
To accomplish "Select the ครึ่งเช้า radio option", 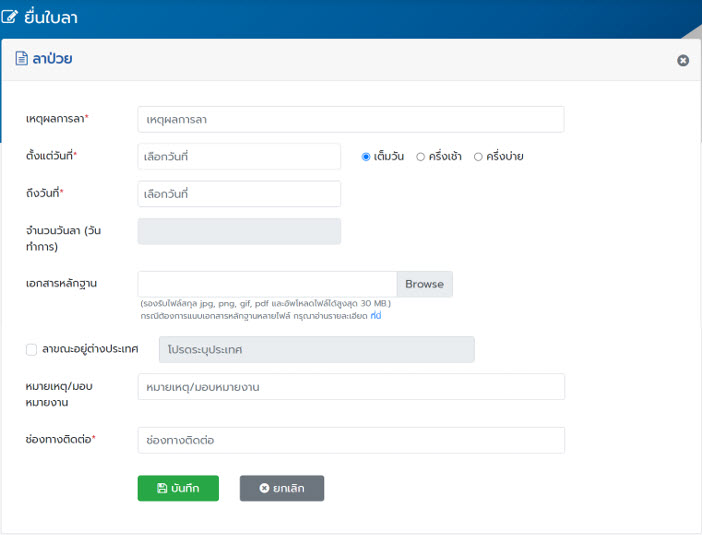I will [421, 157].
